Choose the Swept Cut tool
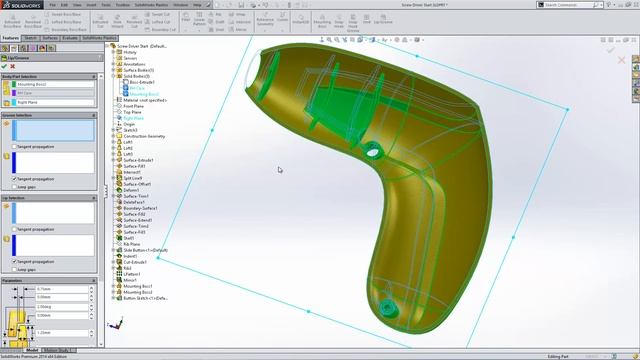This screenshot has width=640, height=360. 158,14
